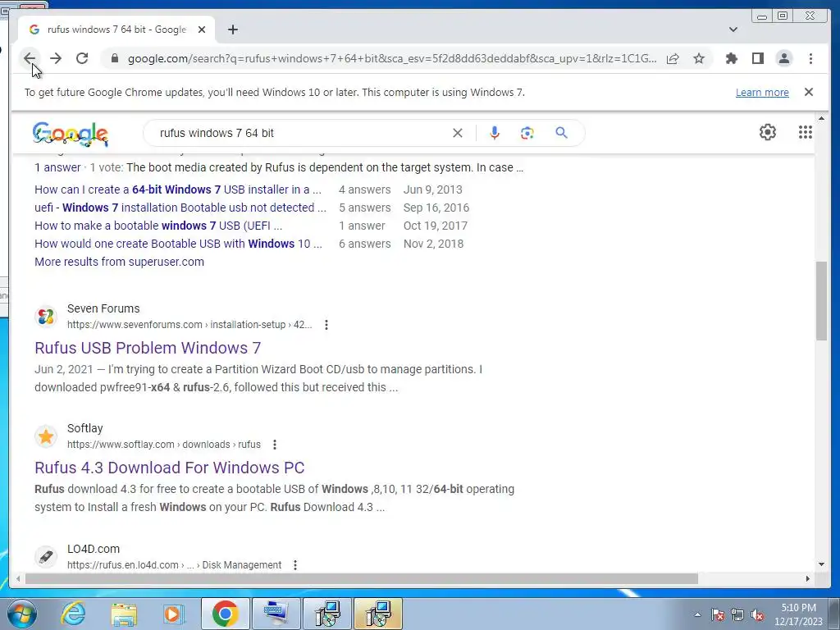Screen dimensions: 840x630
Task: Expand the tab search chevron
Action: pos(733,30)
